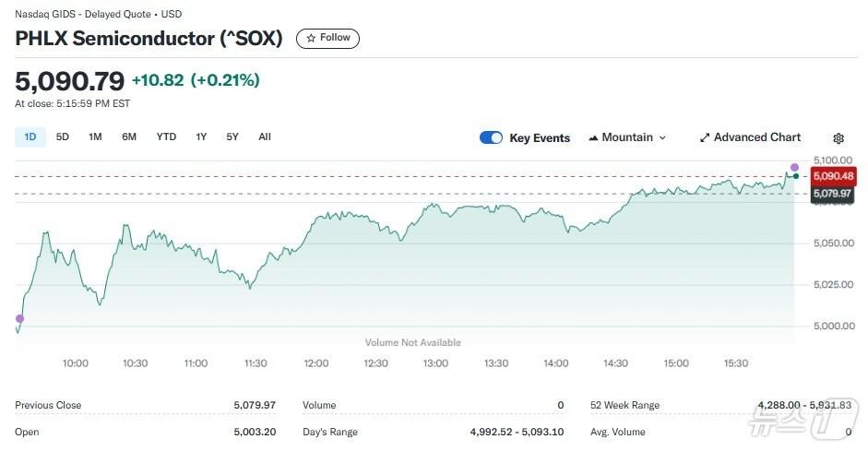Select the 1M range tab

point(95,136)
